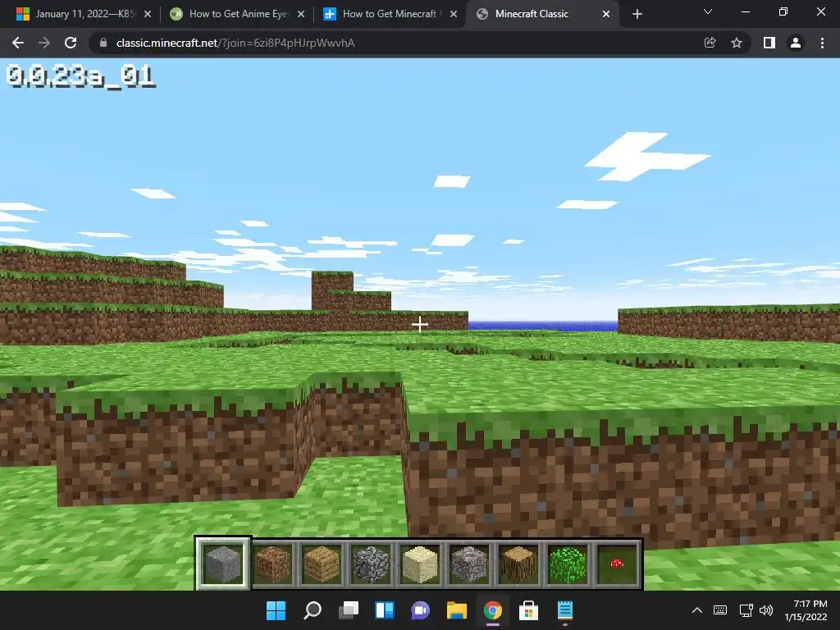Reload the Minecraft Classic page
Viewport: 840px width, 630px height.
tap(71, 43)
